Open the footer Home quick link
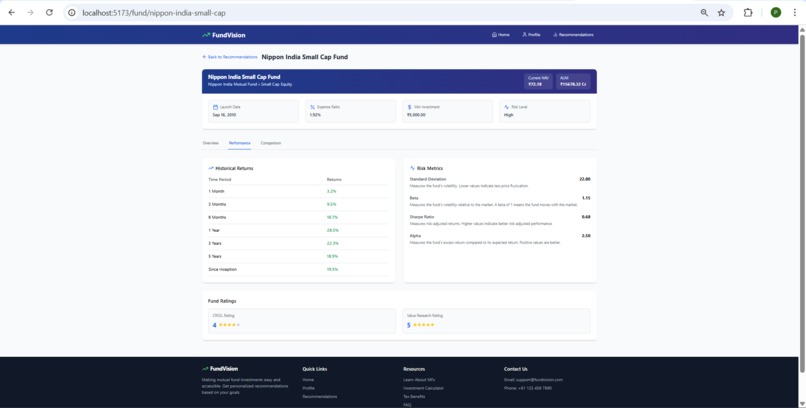Screen dimensions: 806x408 click(308, 380)
